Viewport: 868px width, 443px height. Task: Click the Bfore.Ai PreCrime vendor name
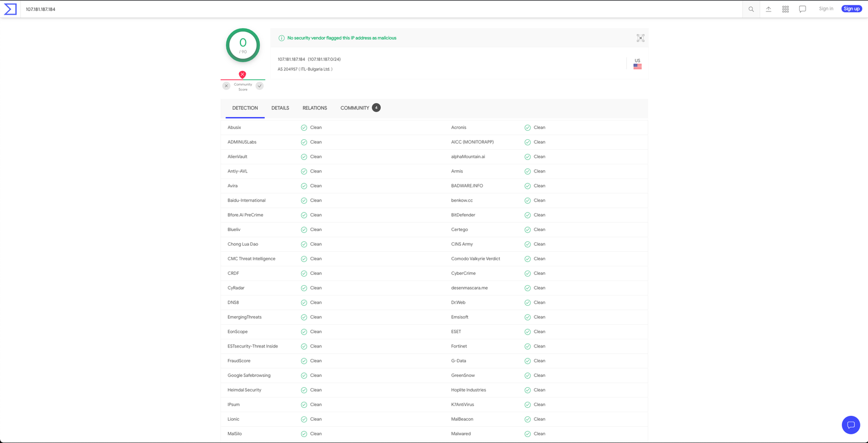click(x=245, y=215)
